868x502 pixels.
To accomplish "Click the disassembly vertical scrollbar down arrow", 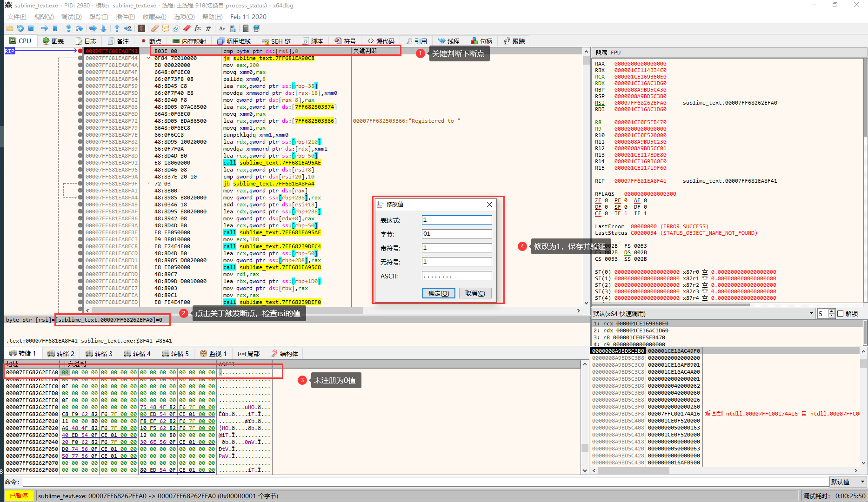I will point(586,303).
